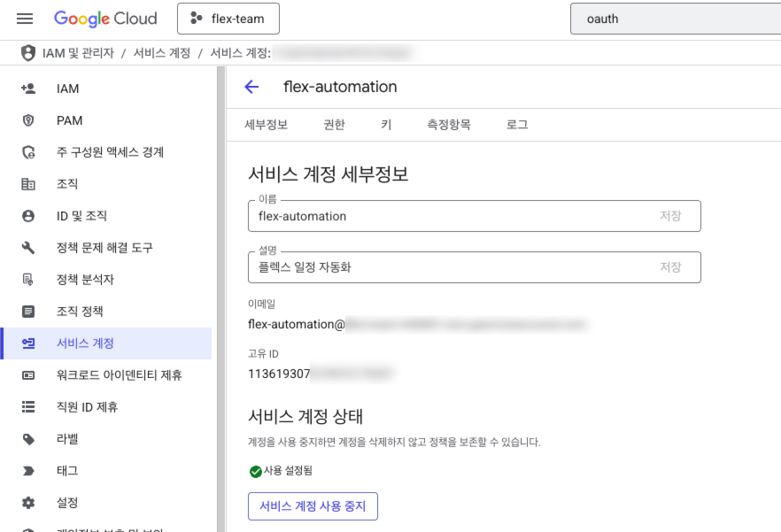Click the 서비스 계정 사용 중지 button
781x532 pixels.
313,506
